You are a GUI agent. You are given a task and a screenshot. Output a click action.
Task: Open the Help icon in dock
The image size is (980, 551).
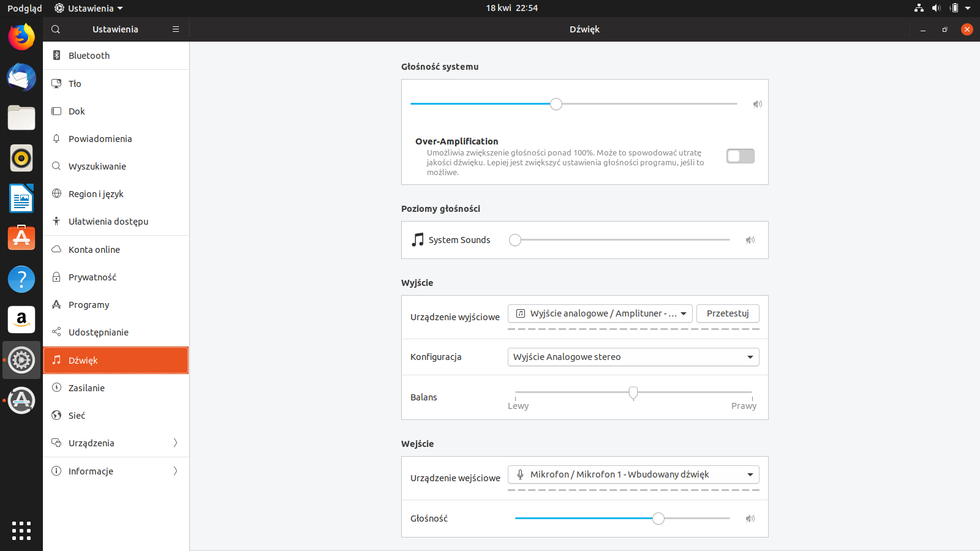[x=21, y=279]
